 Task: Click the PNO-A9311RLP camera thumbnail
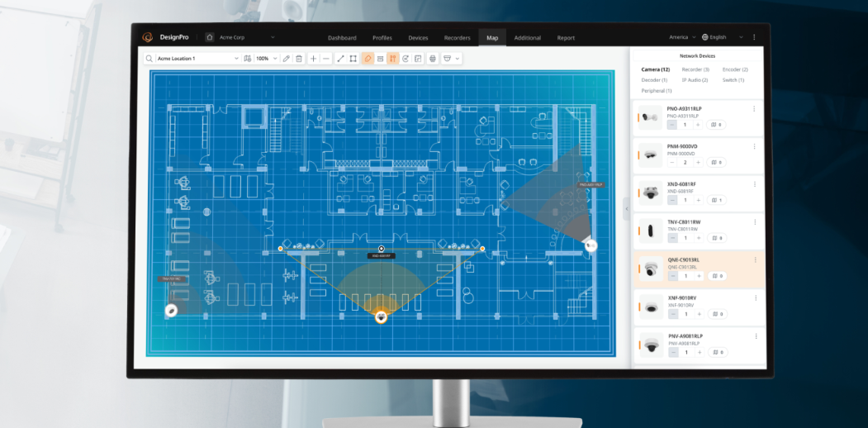tap(650, 117)
